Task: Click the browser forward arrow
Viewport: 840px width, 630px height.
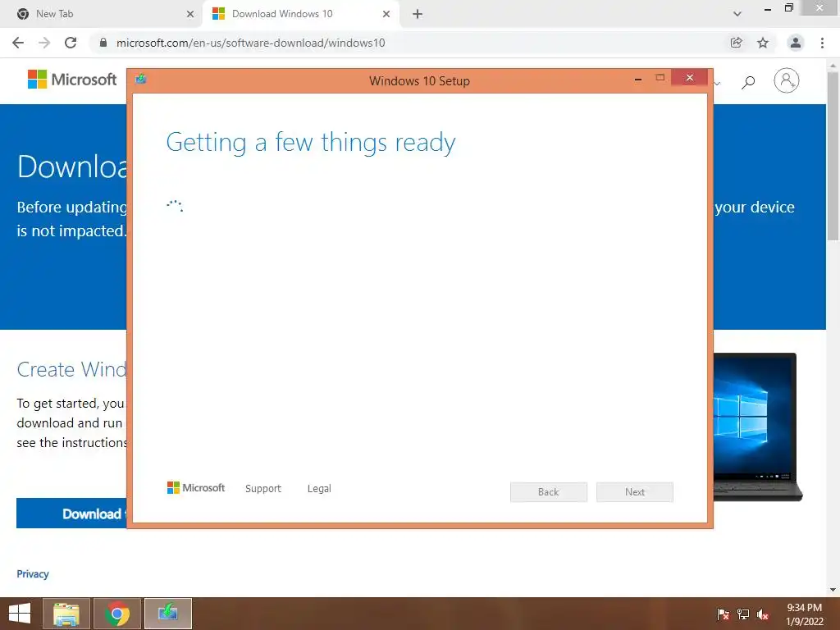Action: (x=44, y=43)
